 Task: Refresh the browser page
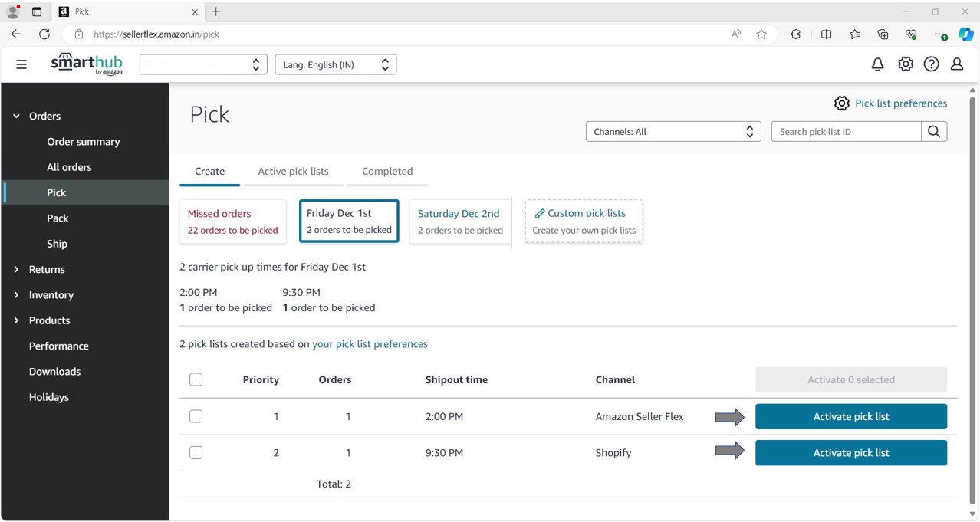pyautogui.click(x=44, y=34)
